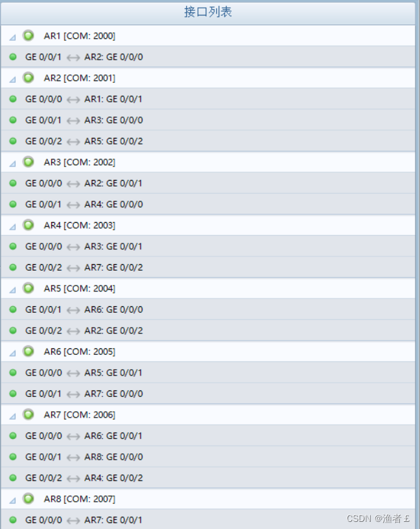Select AR3 row GE 0/0/0 to AR2: GE 0/0/1

click(x=208, y=183)
